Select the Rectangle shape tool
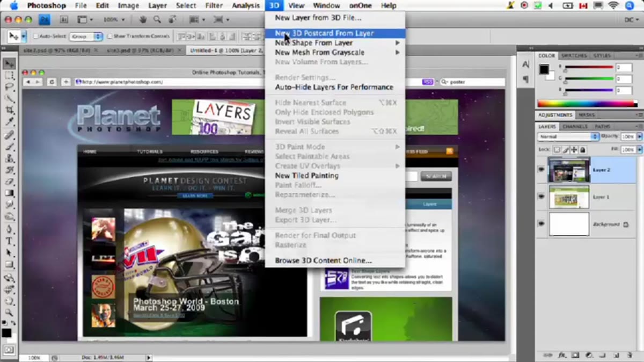Viewport: 644px width, 362px height. [9, 264]
